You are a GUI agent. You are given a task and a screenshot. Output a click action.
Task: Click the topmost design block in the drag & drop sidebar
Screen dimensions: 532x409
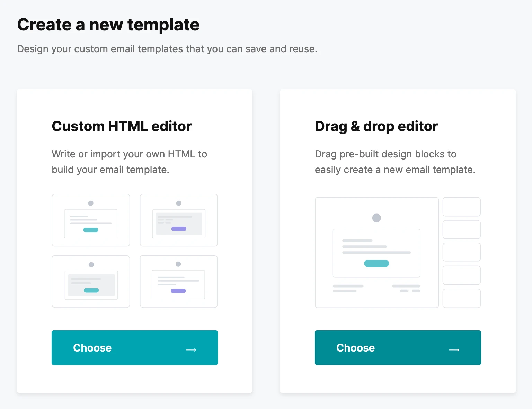coord(462,207)
